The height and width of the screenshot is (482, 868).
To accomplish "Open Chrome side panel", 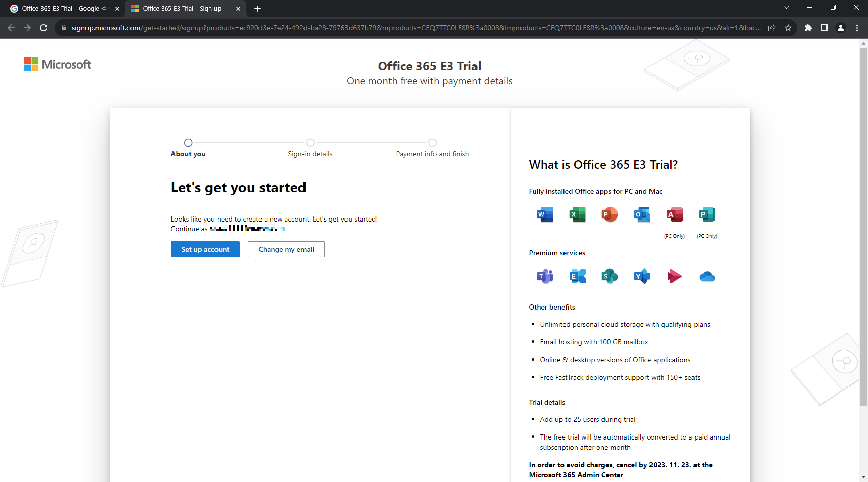I will (824, 28).
